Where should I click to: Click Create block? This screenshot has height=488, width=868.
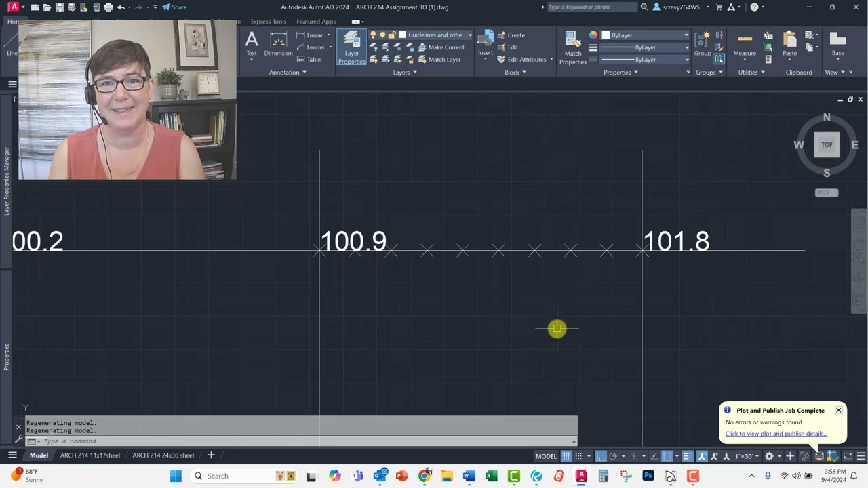coord(511,35)
